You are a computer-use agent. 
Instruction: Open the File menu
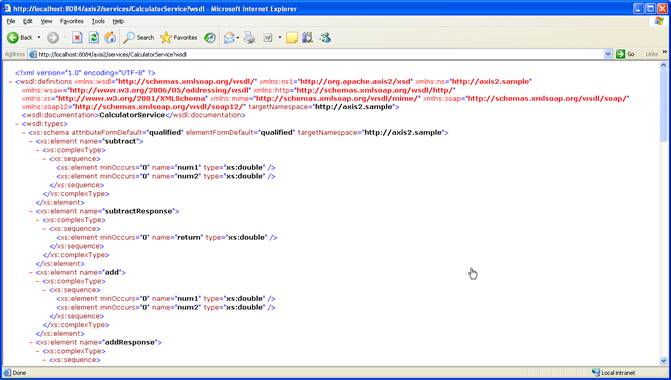coord(11,21)
